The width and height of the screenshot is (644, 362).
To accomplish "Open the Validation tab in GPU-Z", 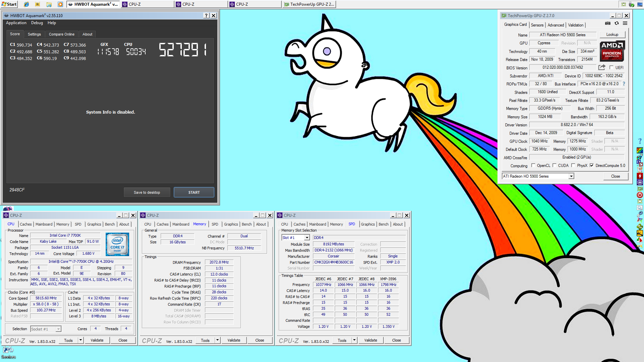I will (576, 25).
